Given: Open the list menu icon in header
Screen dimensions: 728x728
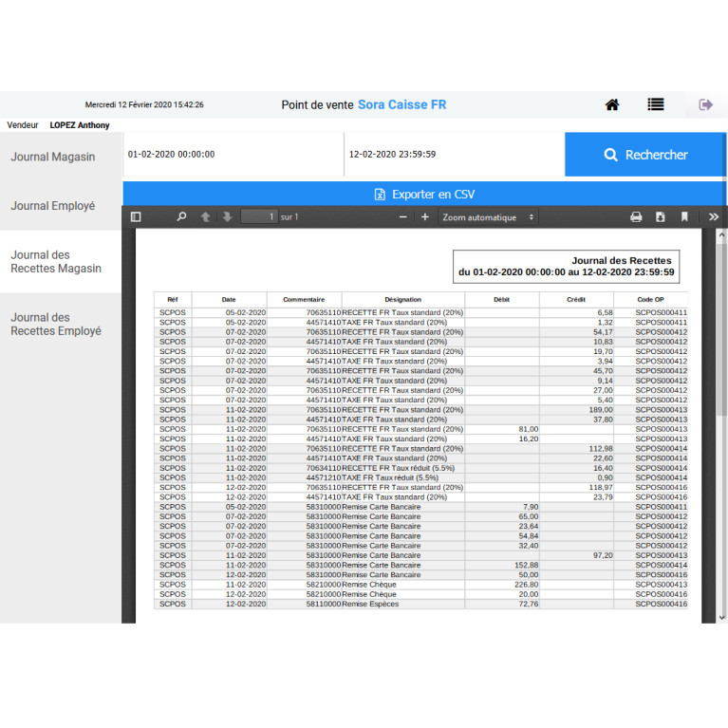Looking at the screenshot, I should 656,104.
